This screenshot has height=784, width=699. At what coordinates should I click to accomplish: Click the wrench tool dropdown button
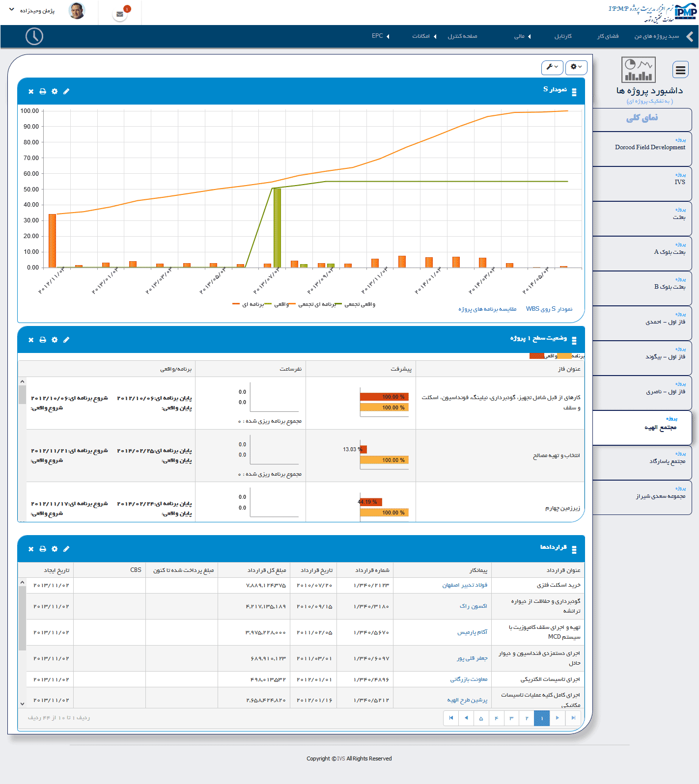tap(552, 67)
